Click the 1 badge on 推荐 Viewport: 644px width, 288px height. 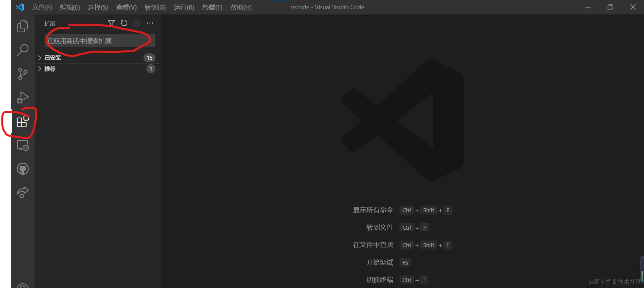151,69
